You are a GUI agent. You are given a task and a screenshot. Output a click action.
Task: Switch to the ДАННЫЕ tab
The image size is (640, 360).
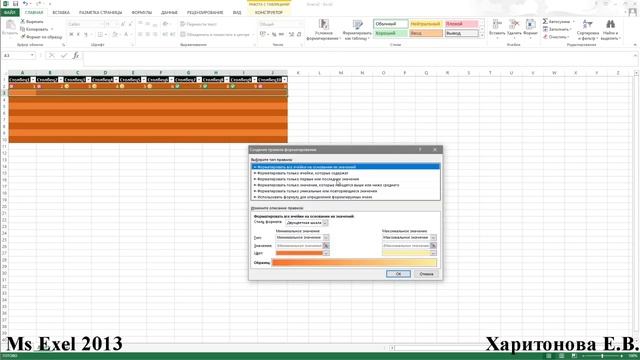(169, 13)
